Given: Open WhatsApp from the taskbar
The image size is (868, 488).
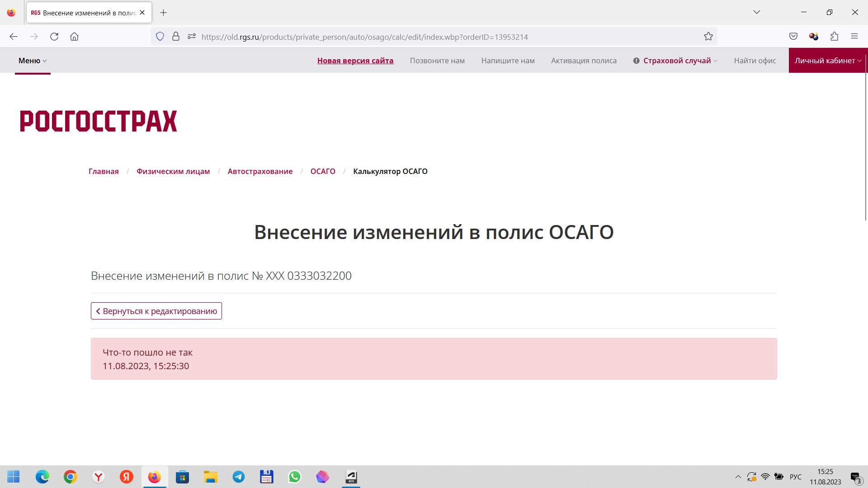Looking at the screenshot, I should [x=295, y=477].
